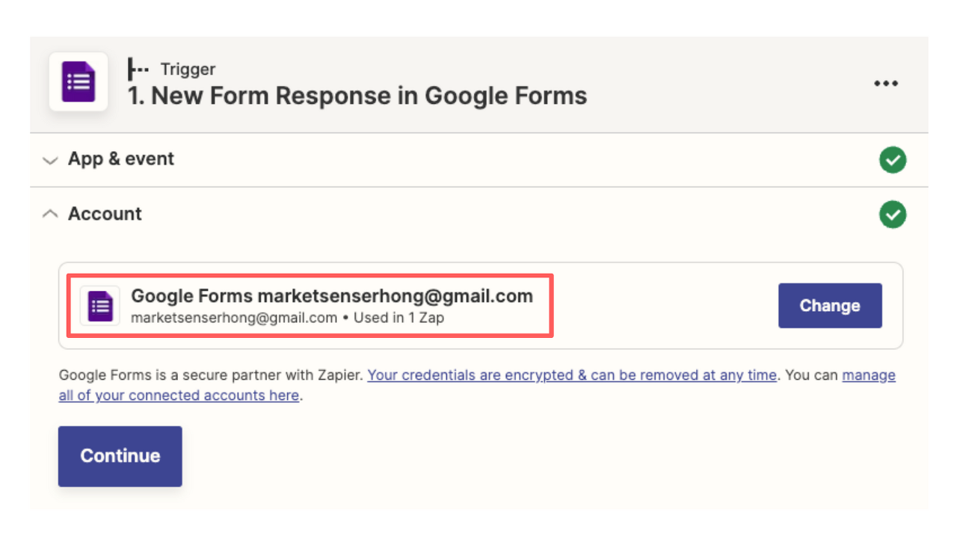The height and width of the screenshot is (560, 957).
Task: Click the title New Form Response in Google Forms
Action: [357, 96]
